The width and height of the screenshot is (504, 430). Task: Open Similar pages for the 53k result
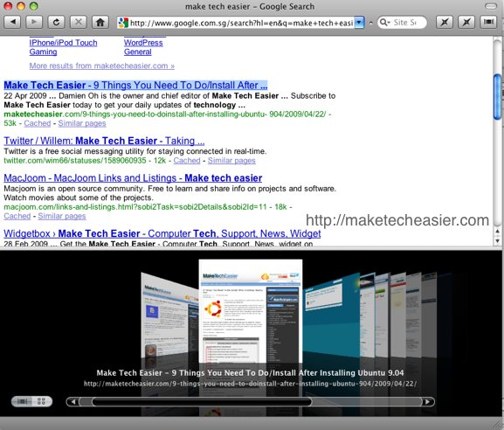pos(82,123)
